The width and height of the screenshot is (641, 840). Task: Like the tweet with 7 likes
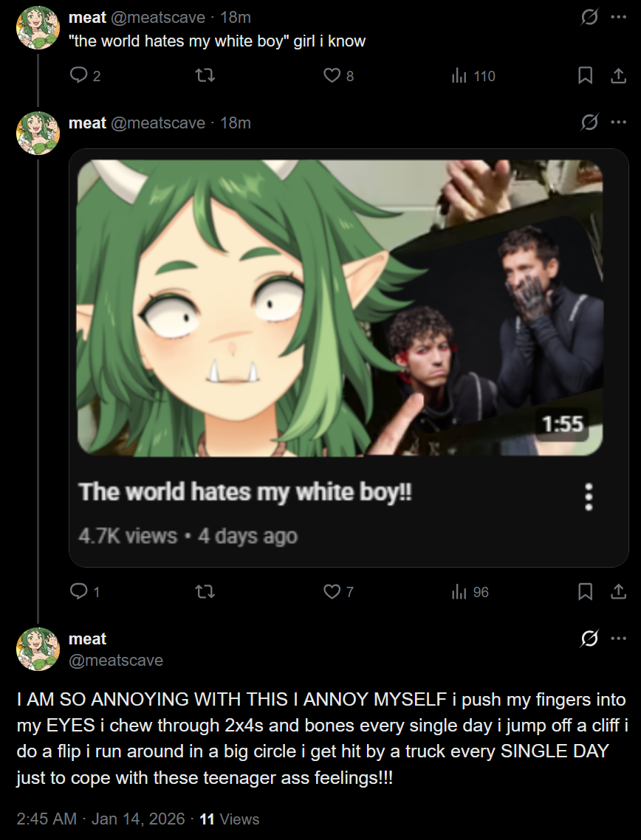338,591
